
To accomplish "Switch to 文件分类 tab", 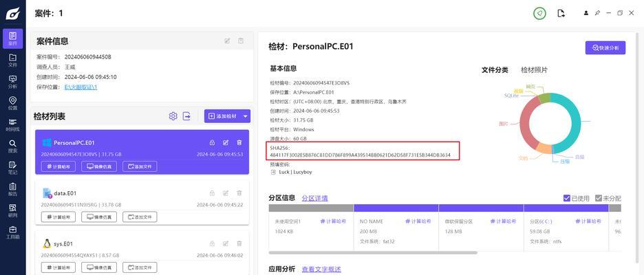I will pyautogui.click(x=495, y=70).
